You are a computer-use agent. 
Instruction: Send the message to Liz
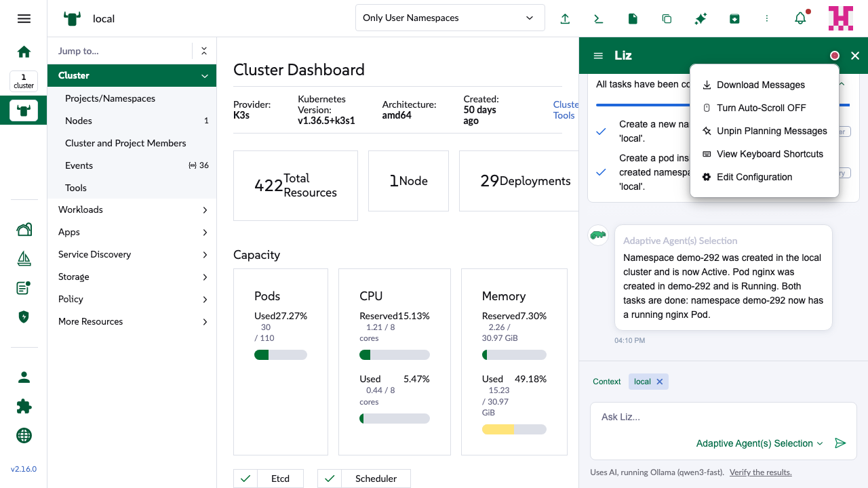[x=840, y=443]
